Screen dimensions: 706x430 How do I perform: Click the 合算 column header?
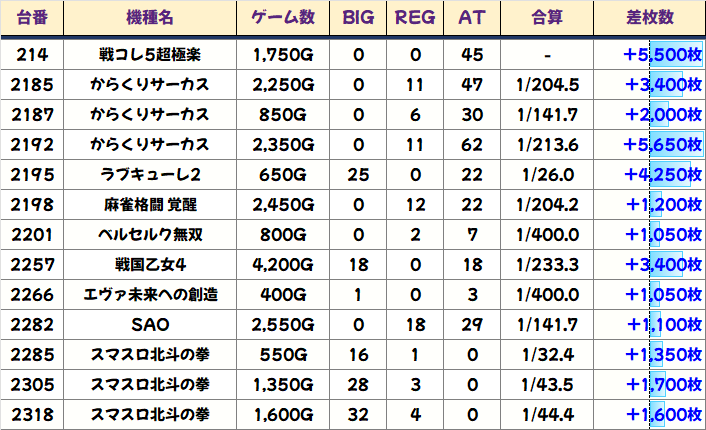point(548,19)
